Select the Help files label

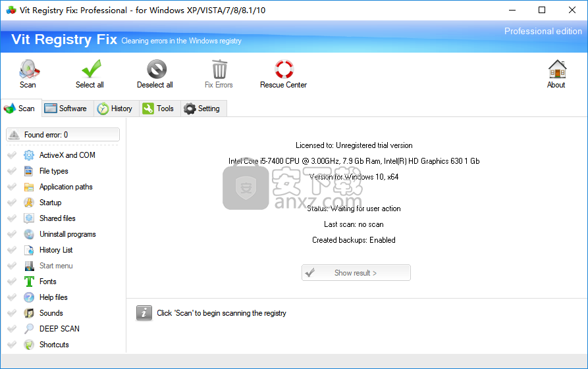(x=53, y=297)
